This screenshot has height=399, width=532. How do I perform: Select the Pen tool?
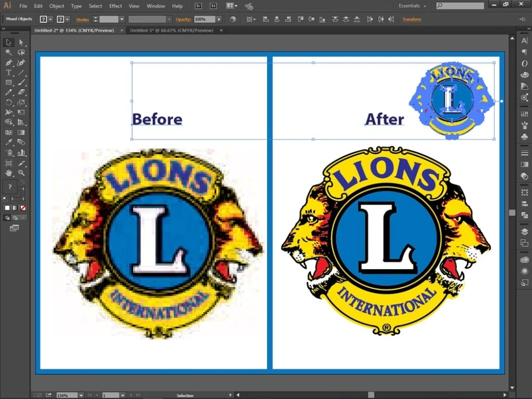[9, 62]
